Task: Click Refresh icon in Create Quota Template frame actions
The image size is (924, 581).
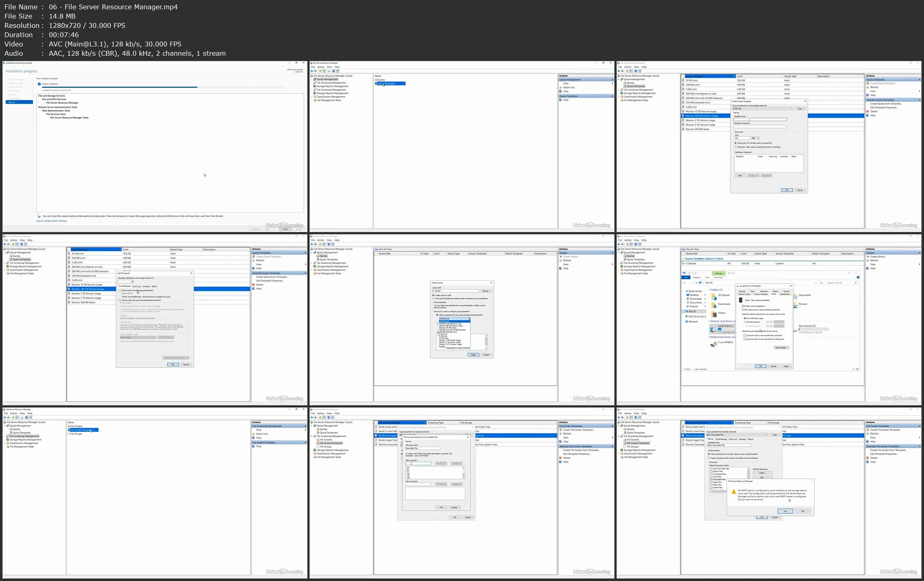Action: tap(867, 87)
